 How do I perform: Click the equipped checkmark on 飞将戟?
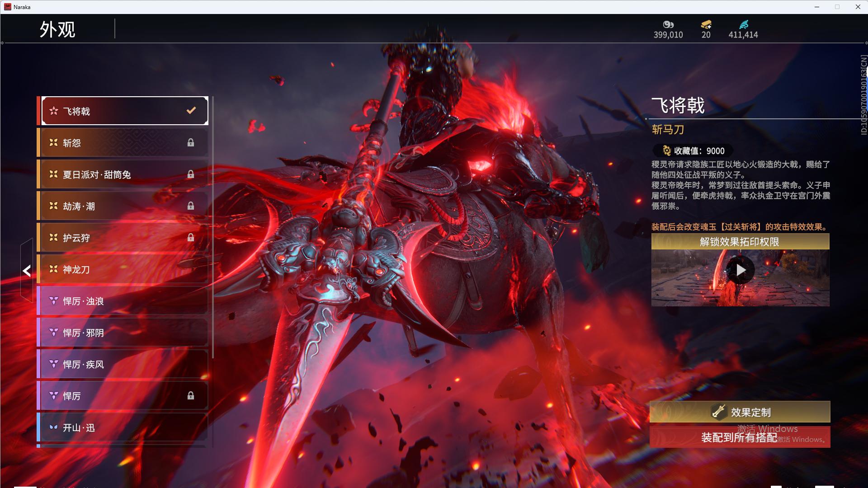[x=191, y=110]
